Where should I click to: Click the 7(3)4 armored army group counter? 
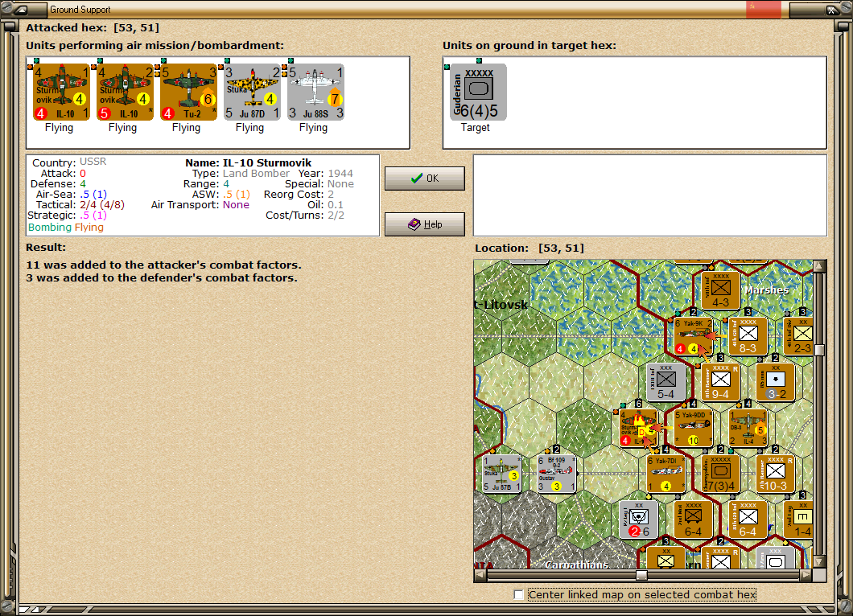click(x=721, y=474)
